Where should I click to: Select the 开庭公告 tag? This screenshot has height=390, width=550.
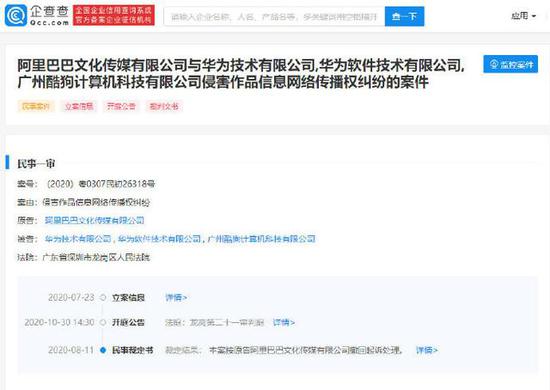point(121,106)
